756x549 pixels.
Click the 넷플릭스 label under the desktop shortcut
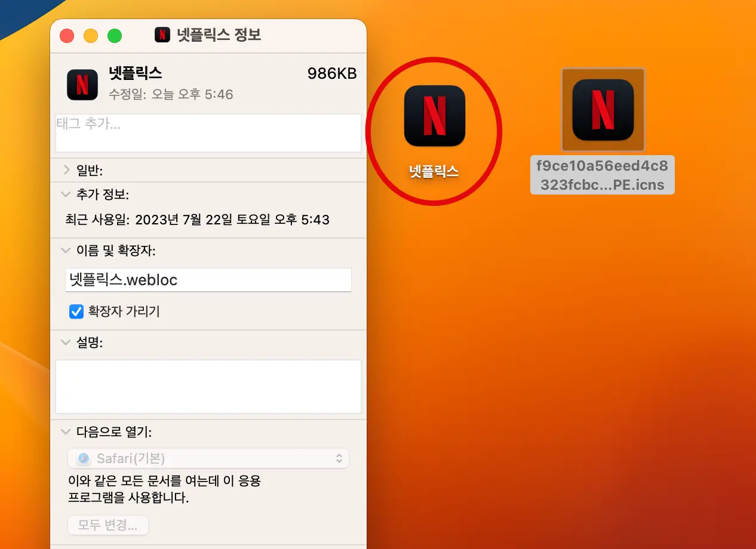coord(434,171)
